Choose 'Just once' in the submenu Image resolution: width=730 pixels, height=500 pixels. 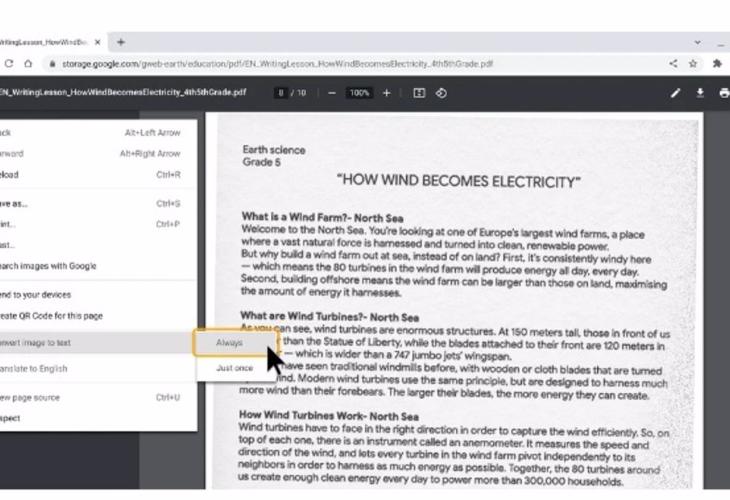[x=234, y=368]
